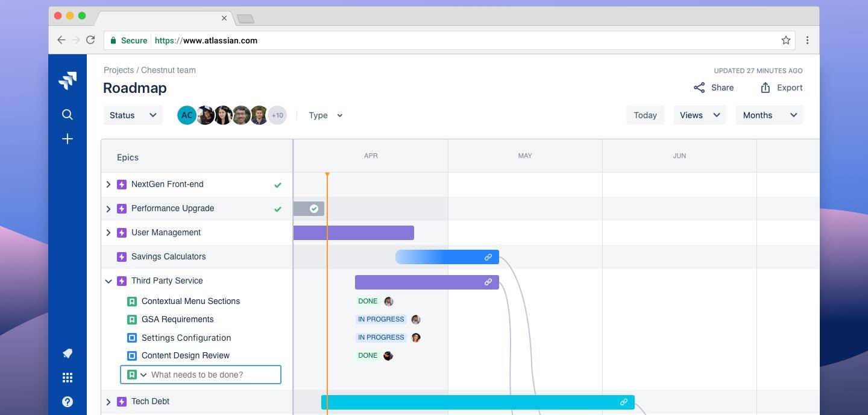
Task: Click the Chestnut team breadcrumb link
Action: click(168, 70)
